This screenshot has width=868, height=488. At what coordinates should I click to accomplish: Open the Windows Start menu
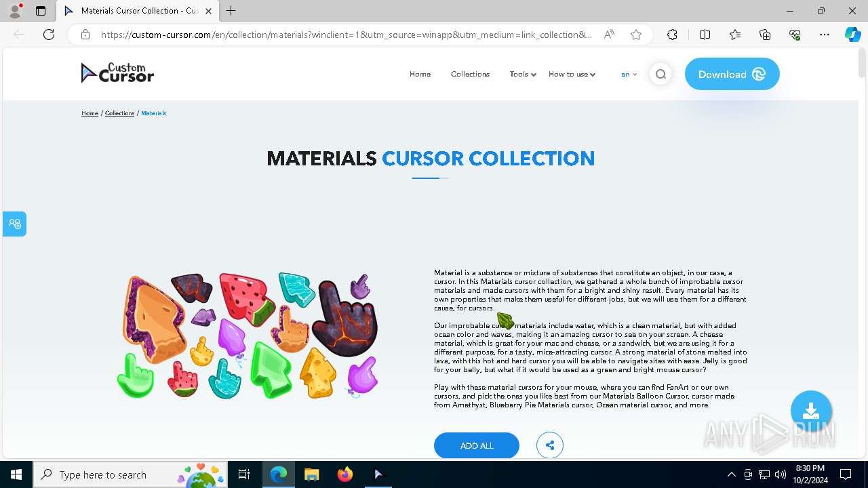click(16, 474)
